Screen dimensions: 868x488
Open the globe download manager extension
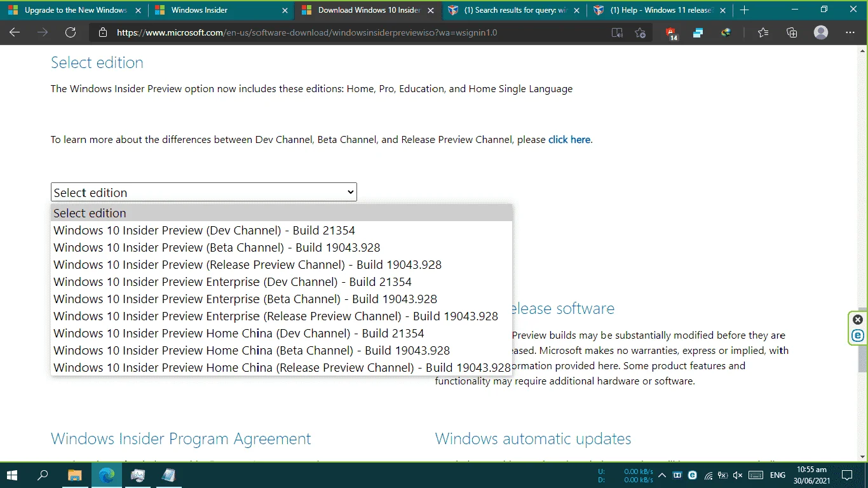coord(726,33)
